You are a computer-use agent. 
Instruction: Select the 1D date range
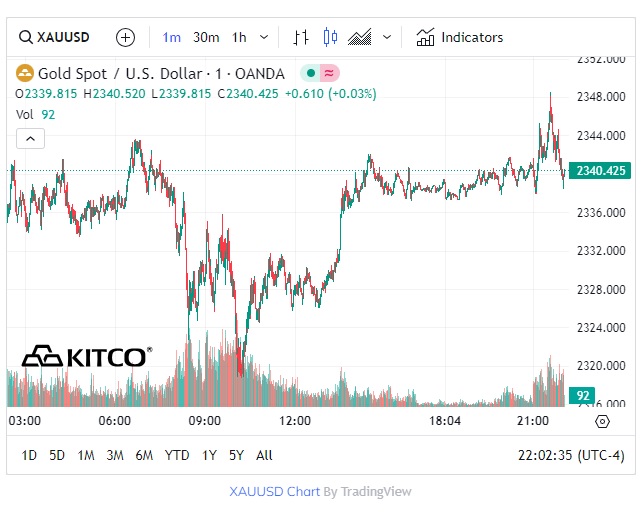pos(29,455)
